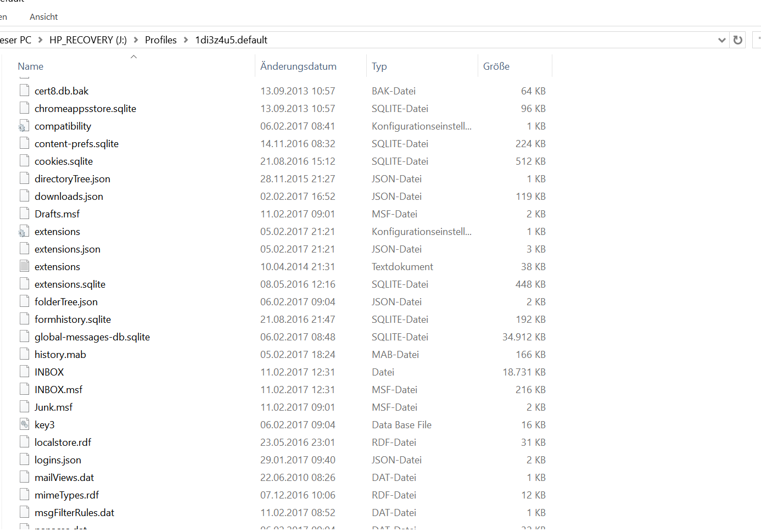Click the cookies.sqlite file icon
Viewport: 761px width, 532px height.
24,161
